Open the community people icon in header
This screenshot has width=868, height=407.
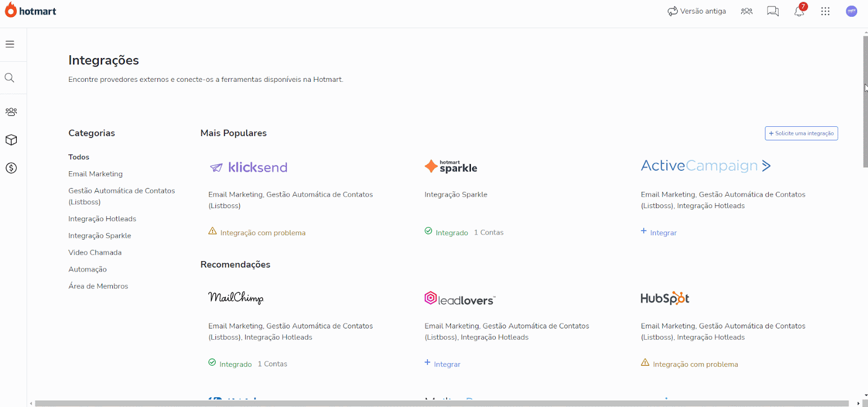click(747, 11)
